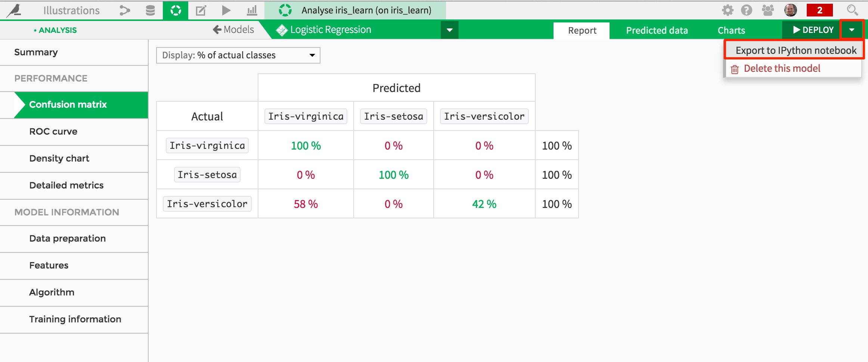Screen dimensions: 868x362
Task: Click the green Analyses circle icon
Action: pos(176,10)
